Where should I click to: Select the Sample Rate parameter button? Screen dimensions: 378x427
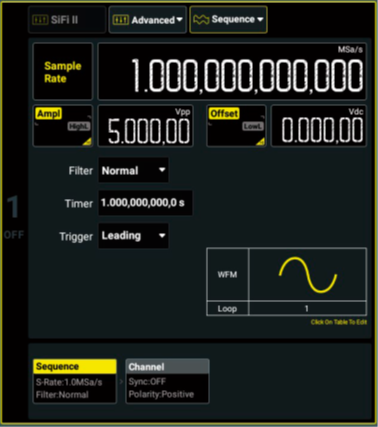pos(63,71)
